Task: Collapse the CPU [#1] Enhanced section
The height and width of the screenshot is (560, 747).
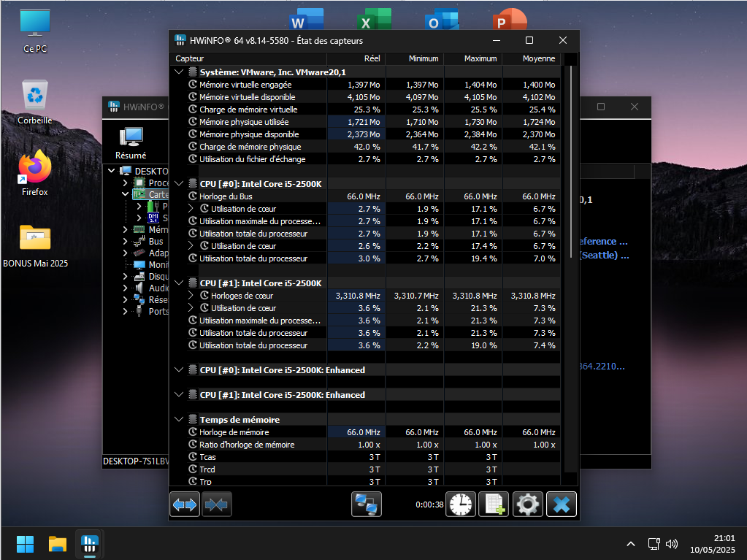Action: (x=179, y=395)
